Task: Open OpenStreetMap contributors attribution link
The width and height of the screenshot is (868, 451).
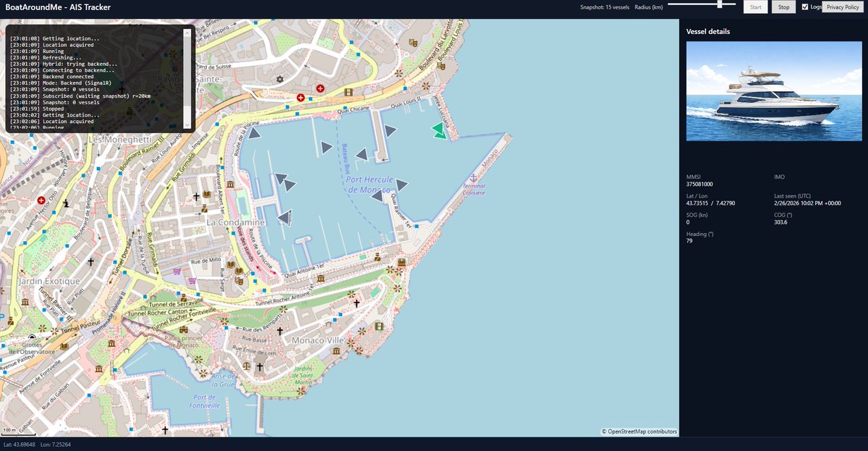Action: (x=642, y=431)
